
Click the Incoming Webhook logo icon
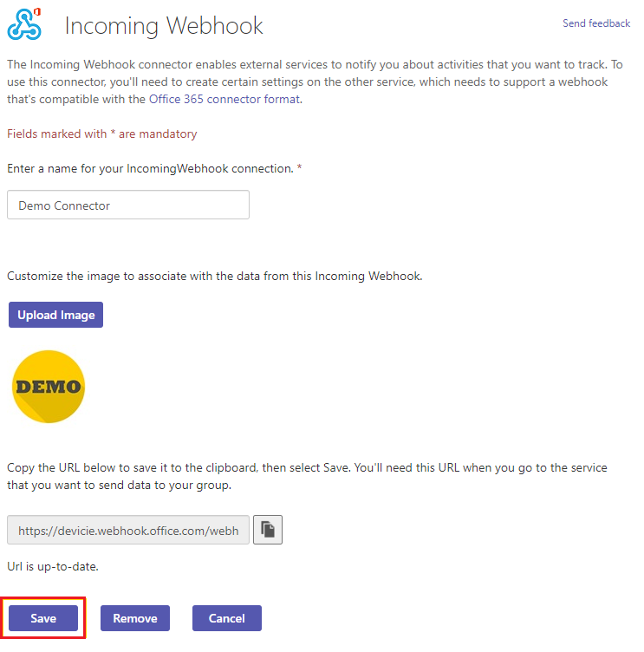pos(23,24)
